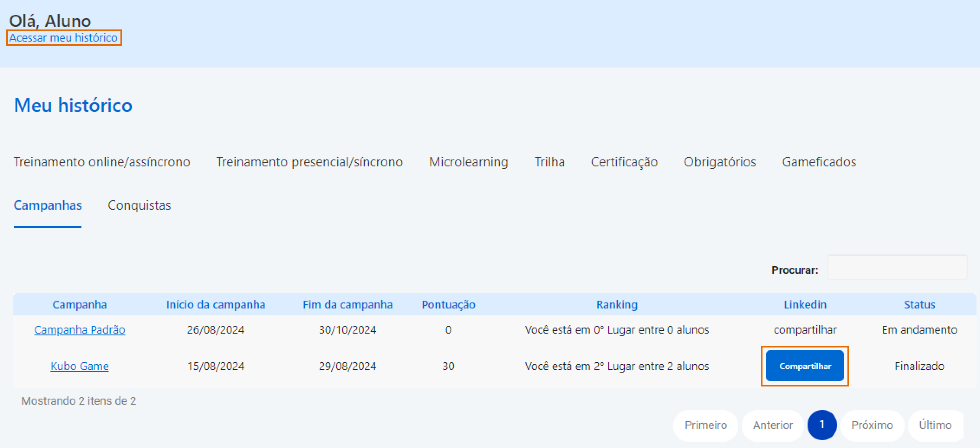Switch to Treinamento presencial/síncrono tab
This screenshot has width=980, height=448.
point(309,162)
